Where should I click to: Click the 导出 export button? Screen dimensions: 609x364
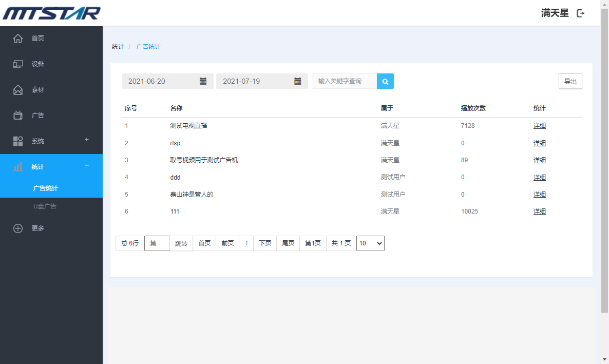click(570, 81)
